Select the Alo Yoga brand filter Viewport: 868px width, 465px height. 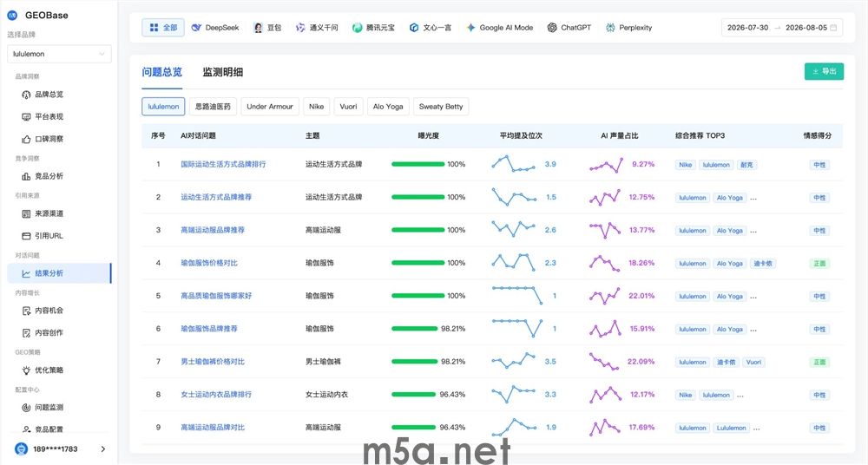388,107
